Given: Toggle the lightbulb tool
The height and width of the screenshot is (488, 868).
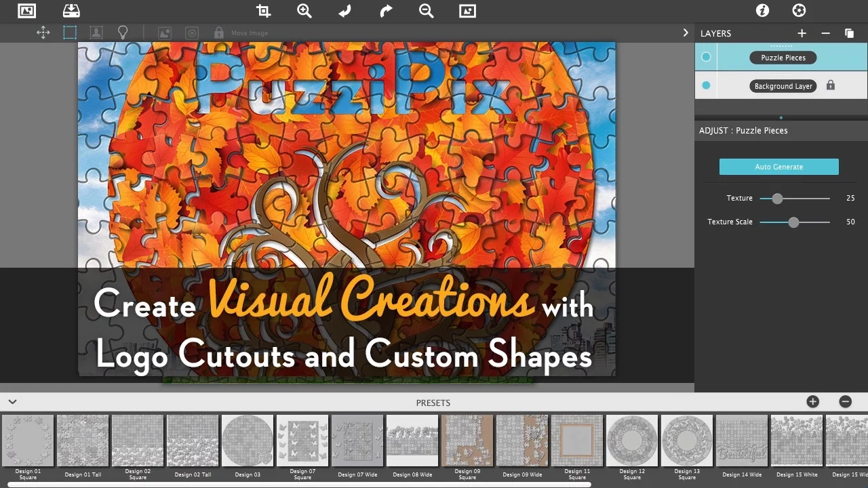Looking at the screenshot, I should [x=123, y=32].
